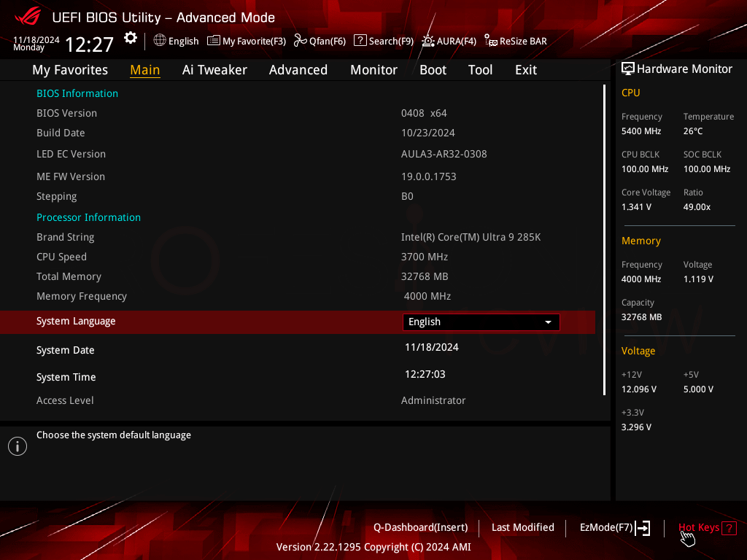Click the BIOS Version label
This screenshot has width=747, height=560.
(66, 113)
